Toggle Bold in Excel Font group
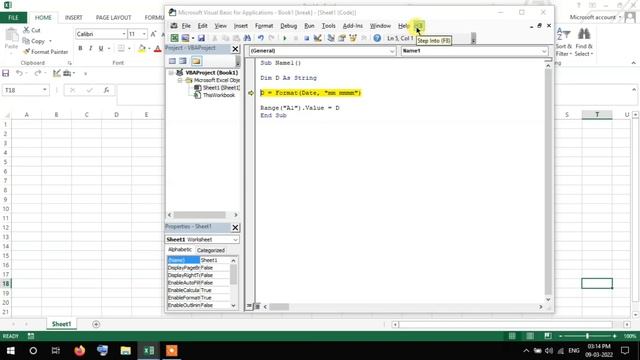Screen dimensions: 640x360 [80, 48]
